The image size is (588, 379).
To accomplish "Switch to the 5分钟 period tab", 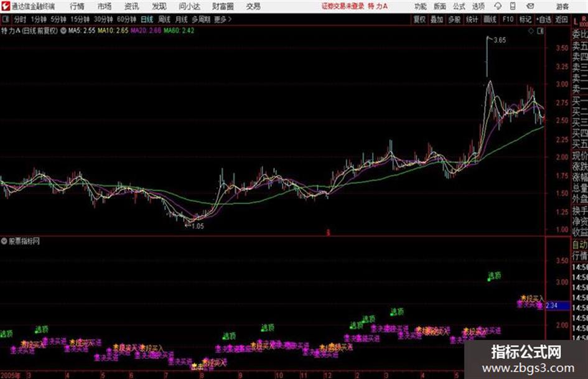I will click(58, 19).
